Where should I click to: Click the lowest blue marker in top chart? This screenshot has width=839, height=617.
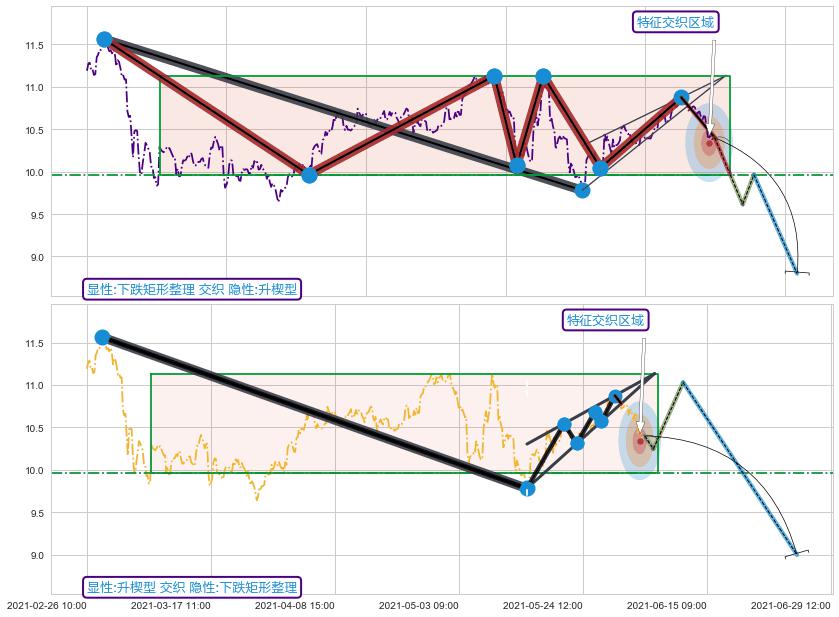pos(582,190)
